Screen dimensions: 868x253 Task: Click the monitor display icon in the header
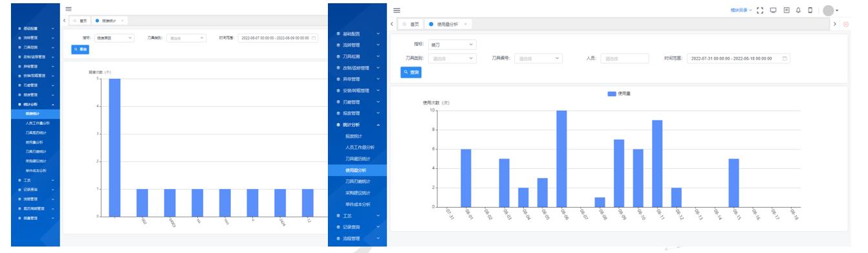(x=773, y=10)
